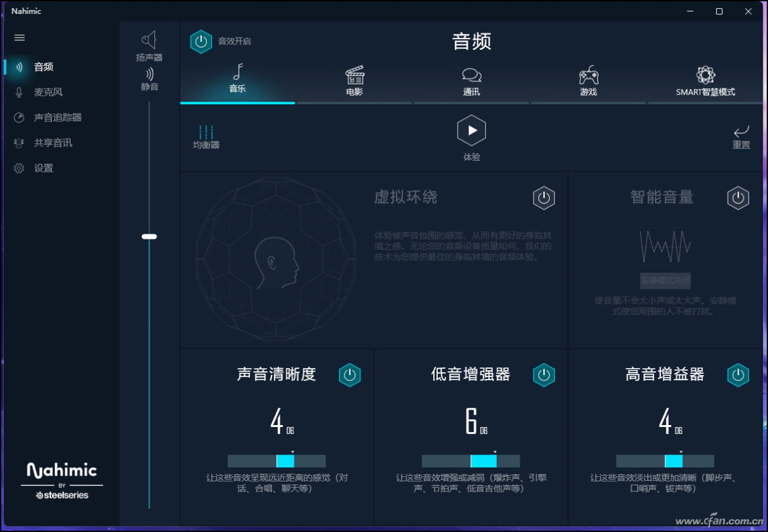Screen dimensions: 768x532
Task: Click the 低音增强器 level slider
Action: coord(471,461)
